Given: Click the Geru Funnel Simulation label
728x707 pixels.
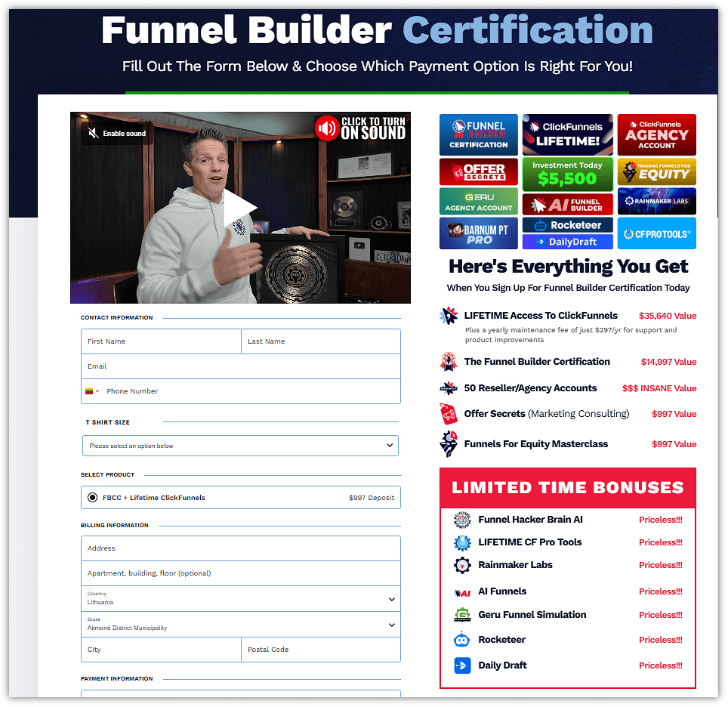Looking at the screenshot, I should [x=532, y=615].
